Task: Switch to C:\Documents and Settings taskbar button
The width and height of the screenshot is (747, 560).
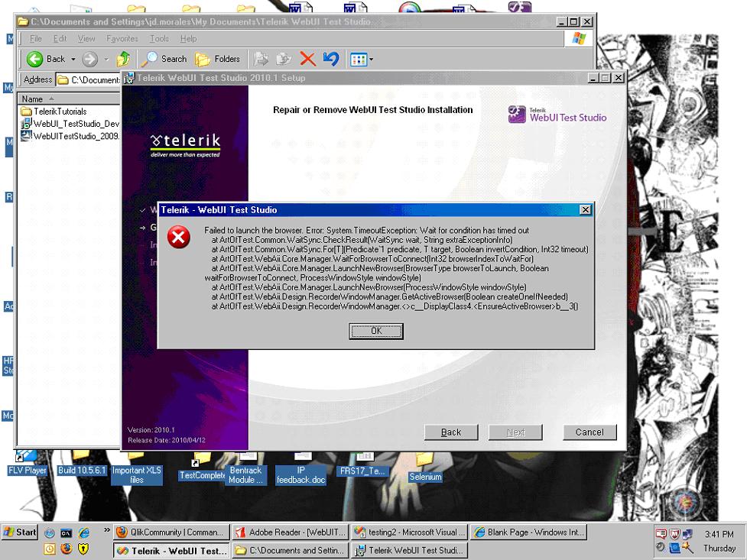Action: (291, 551)
